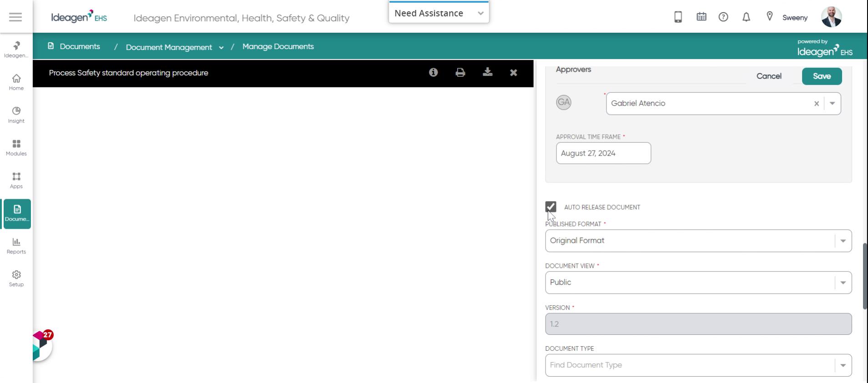Open the hamburger navigation menu
The height and width of the screenshot is (383, 868).
pos(15,17)
